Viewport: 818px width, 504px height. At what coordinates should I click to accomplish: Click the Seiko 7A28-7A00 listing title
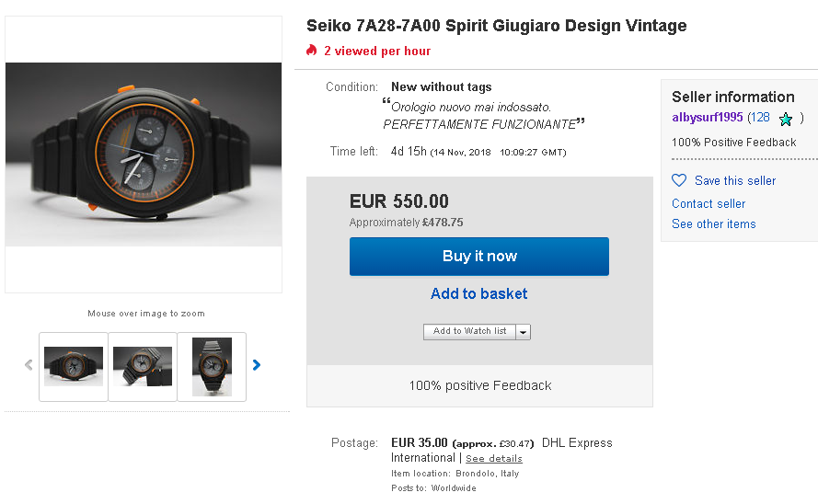click(496, 26)
